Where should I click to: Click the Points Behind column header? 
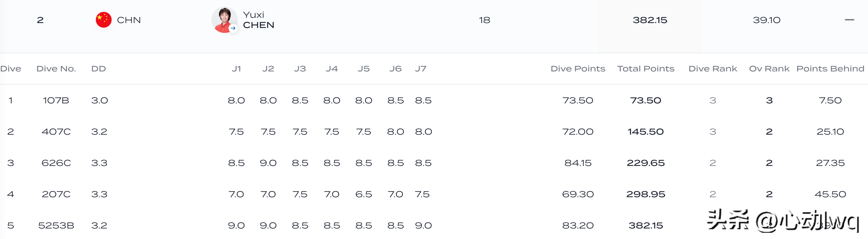point(830,69)
